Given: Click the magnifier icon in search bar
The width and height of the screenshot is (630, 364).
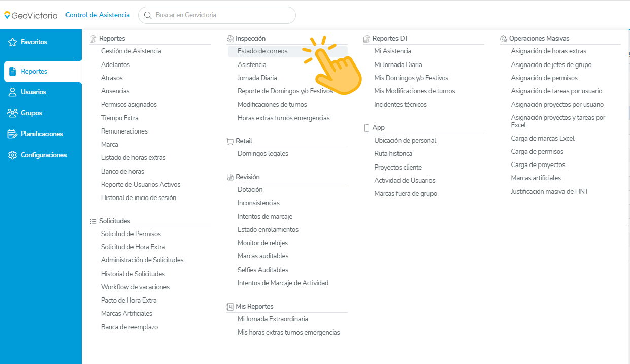Looking at the screenshot, I should click(x=148, y=15).
